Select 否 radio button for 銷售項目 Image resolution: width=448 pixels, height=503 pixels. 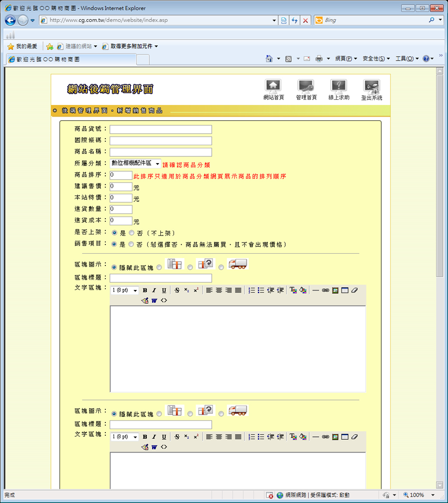pyautogui.click(x=132, y=245)
